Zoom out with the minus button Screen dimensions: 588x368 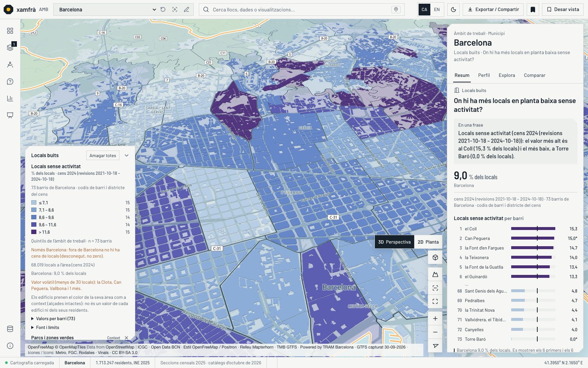pos(435,332)
